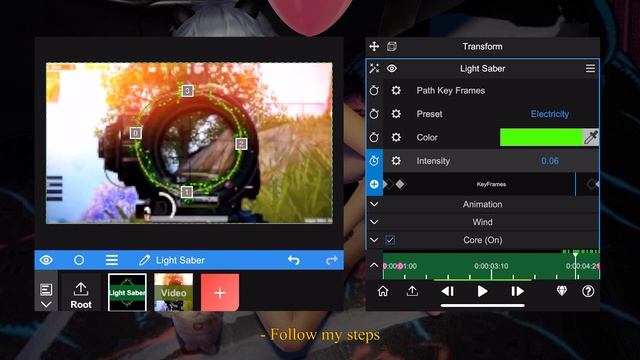Uncheck the Core (On) checkbox
The width and height of the screenshot is (640, 360).
(390, 240)
